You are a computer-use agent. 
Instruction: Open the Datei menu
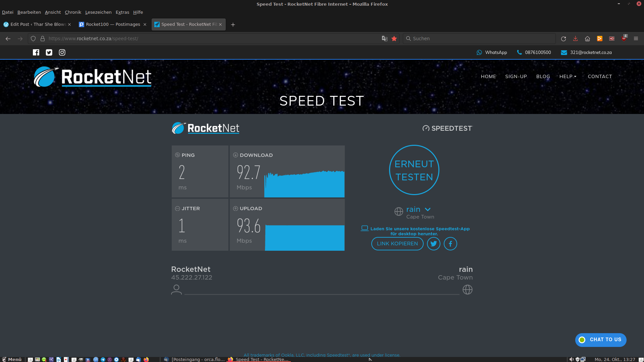point(8,12)
